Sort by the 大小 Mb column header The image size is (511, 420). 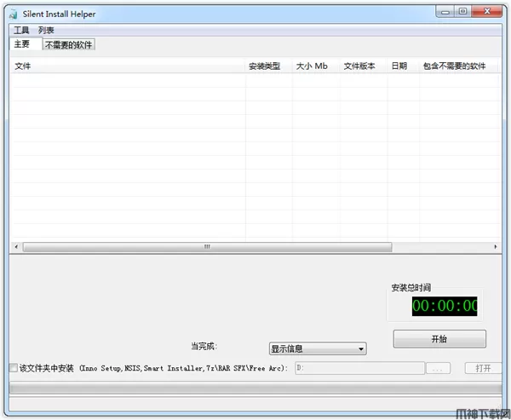(x=316, y=66)
